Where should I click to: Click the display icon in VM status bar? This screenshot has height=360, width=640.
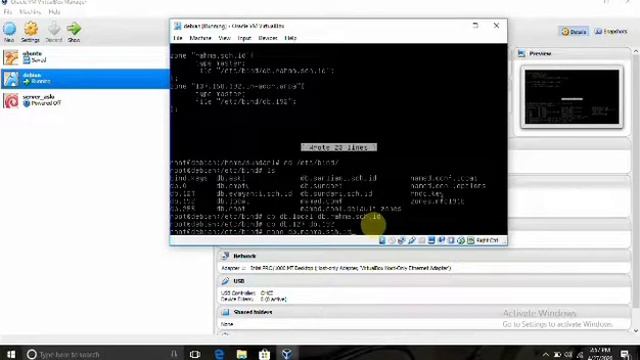431,240
